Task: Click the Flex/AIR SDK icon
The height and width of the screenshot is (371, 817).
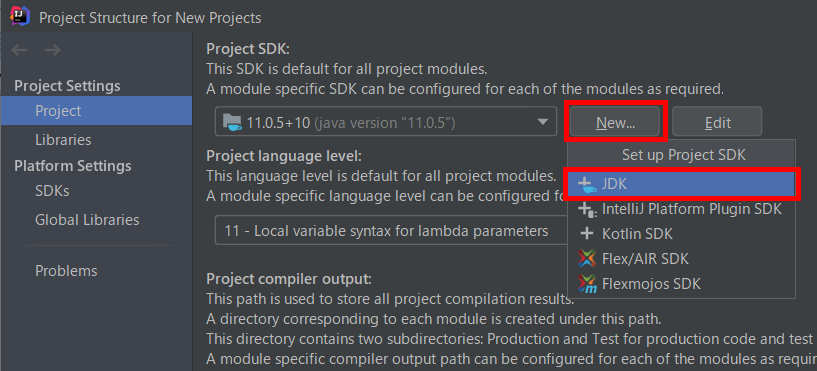Action: point(587,258)
